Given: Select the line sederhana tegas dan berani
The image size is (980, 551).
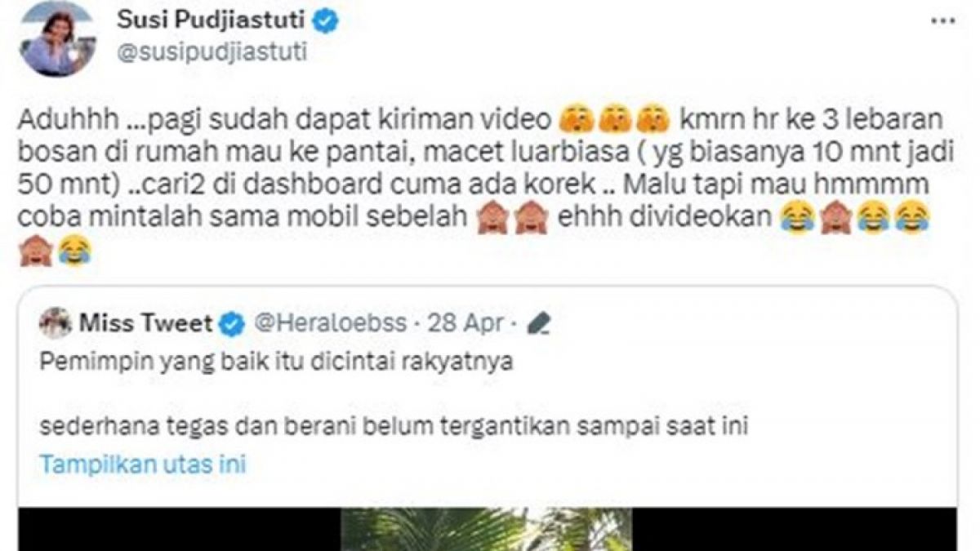Looking at the screenshot, I should (394, 425).
